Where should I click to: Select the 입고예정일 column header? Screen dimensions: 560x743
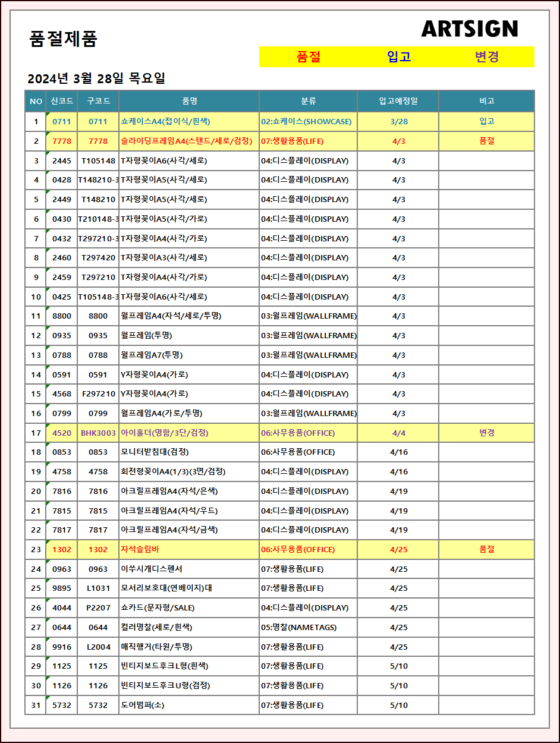pos(398,101)
